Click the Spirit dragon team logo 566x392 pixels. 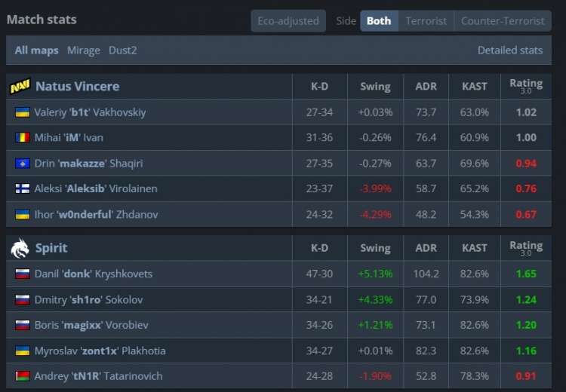20,248
